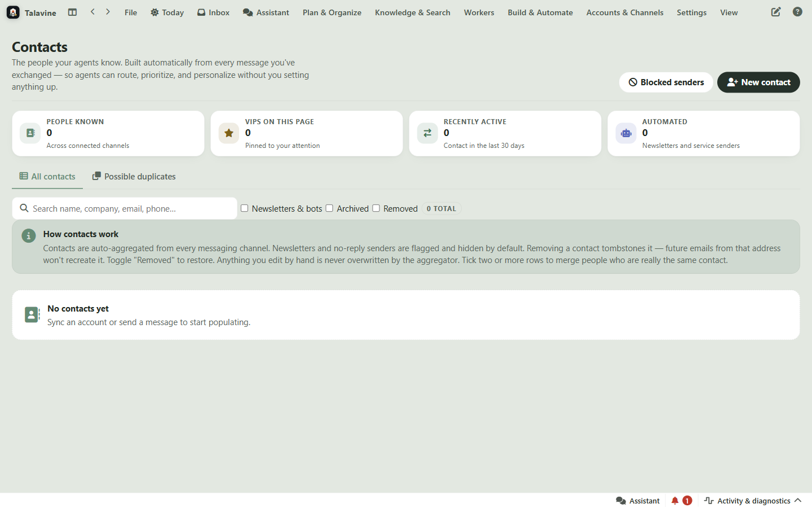Open the Plan & Organize menu
812x508 pixels.
[332, 12]
